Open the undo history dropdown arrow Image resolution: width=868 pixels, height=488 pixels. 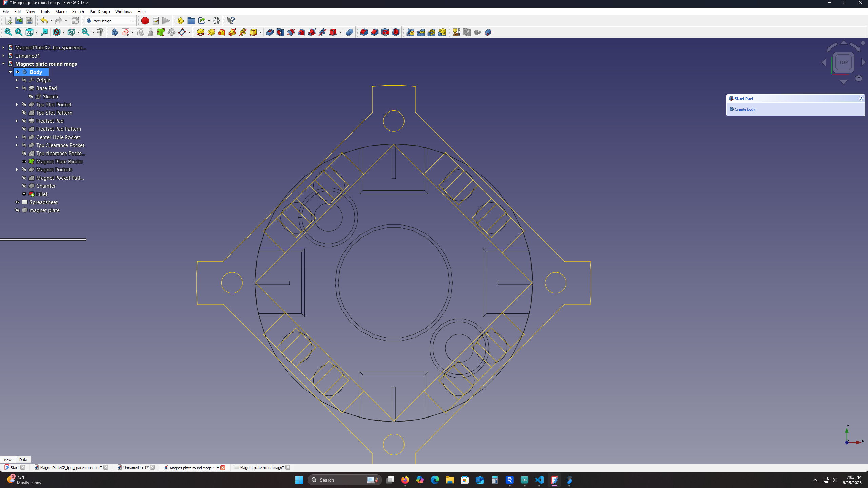(x=51, y=21)
